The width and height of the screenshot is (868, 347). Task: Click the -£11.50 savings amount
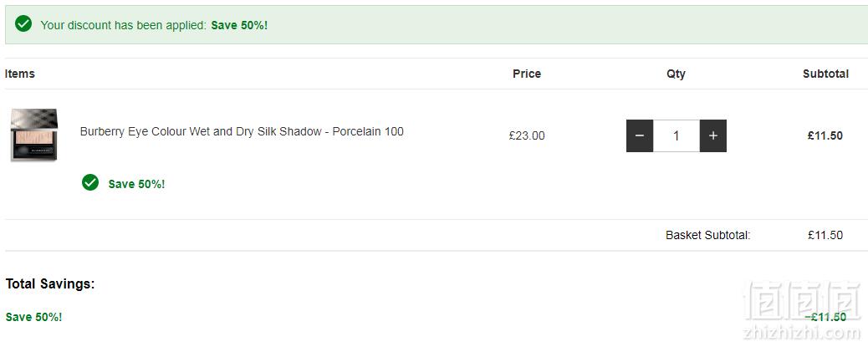(x=825, y=317)
